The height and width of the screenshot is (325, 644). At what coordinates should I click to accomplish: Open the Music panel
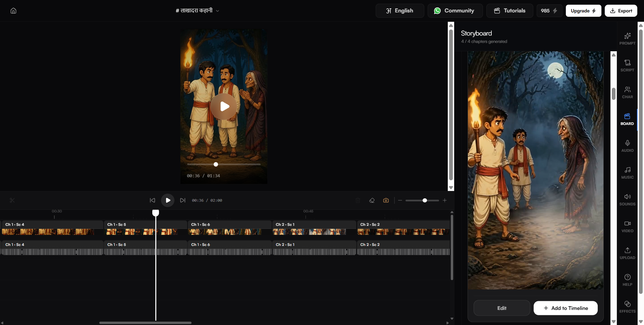click(627, 173)
